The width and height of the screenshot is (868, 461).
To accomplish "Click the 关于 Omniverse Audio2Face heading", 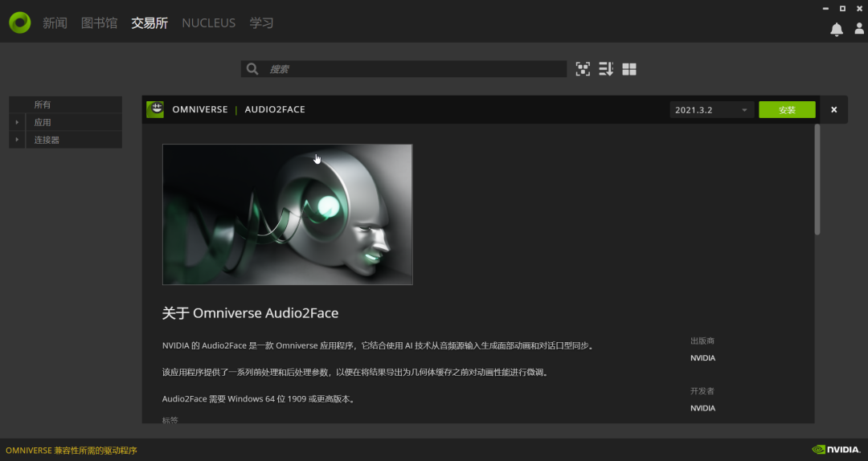I will [250, 313].
